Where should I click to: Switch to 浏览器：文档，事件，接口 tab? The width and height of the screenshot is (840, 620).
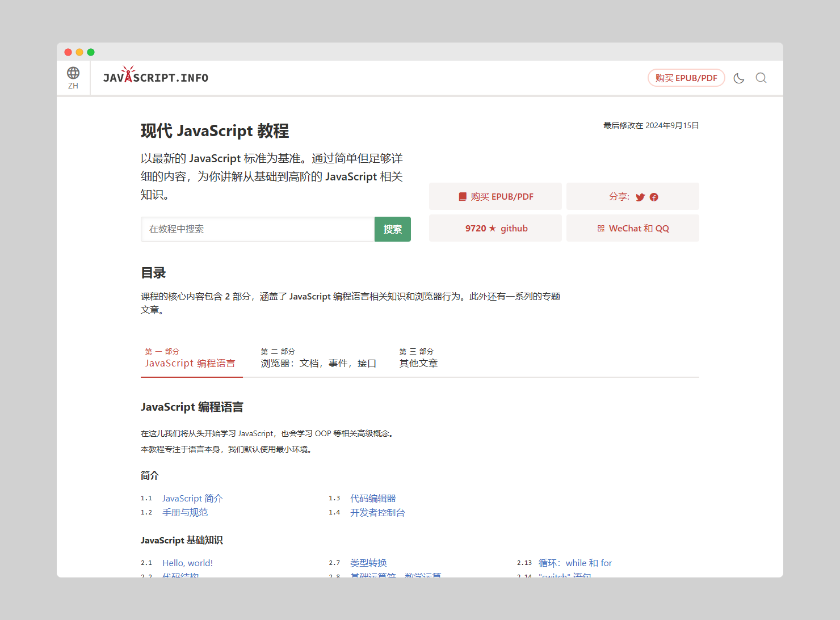click(318, 358)
